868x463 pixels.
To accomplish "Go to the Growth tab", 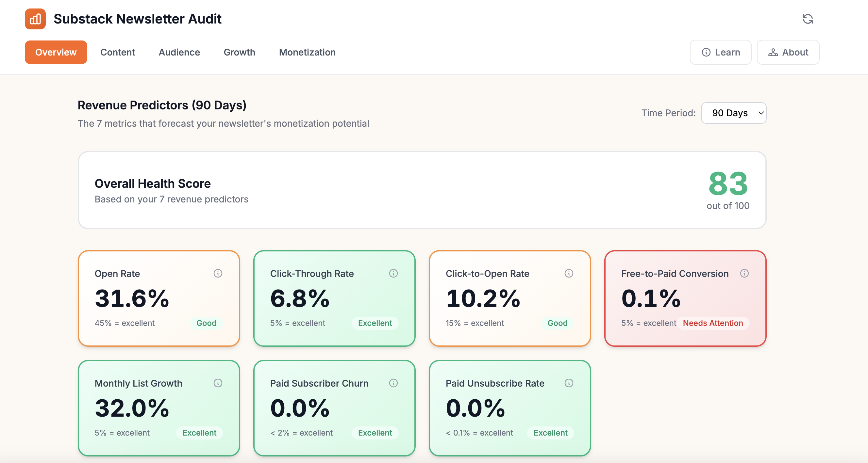I will (239, 52).
